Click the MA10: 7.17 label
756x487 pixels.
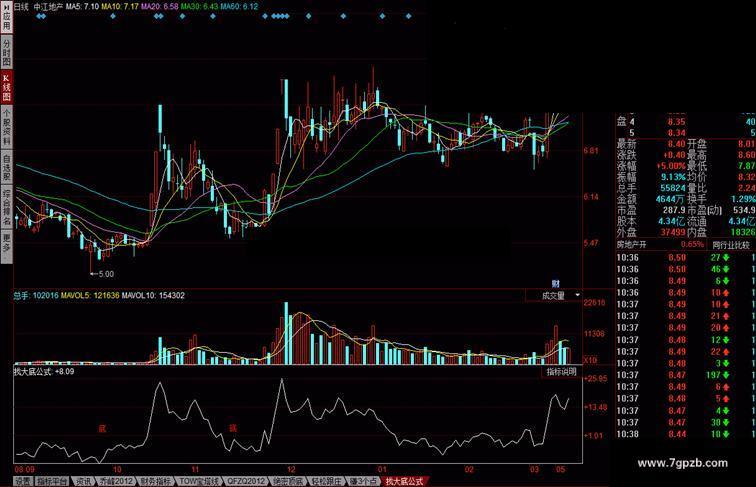tap(120, 7)
